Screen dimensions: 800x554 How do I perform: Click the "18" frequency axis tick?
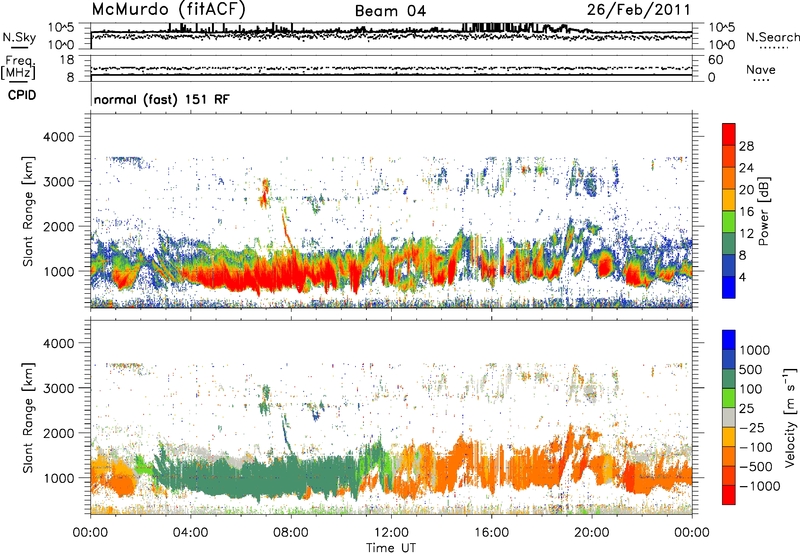pos(67,60)
